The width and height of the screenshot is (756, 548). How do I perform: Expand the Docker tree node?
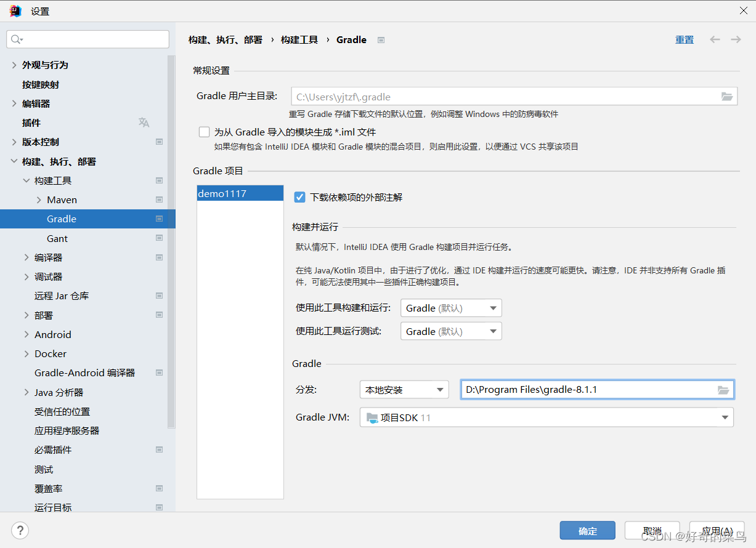26,353
